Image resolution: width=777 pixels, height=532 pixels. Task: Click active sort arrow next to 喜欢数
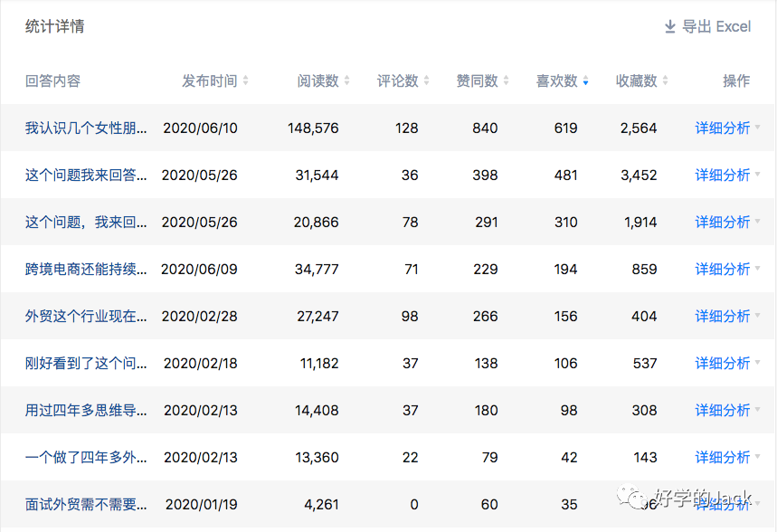(x=585, y=81)
